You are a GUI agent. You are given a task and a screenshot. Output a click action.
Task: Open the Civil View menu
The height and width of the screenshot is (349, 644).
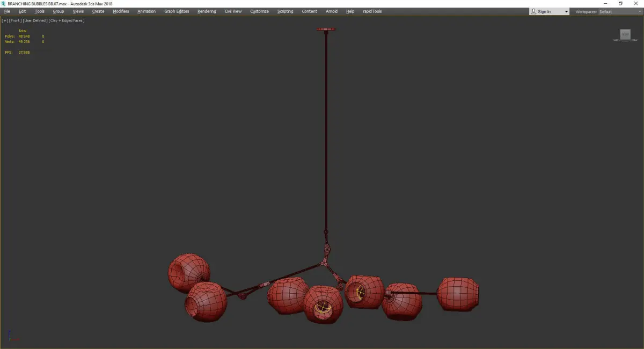[233, 11]
